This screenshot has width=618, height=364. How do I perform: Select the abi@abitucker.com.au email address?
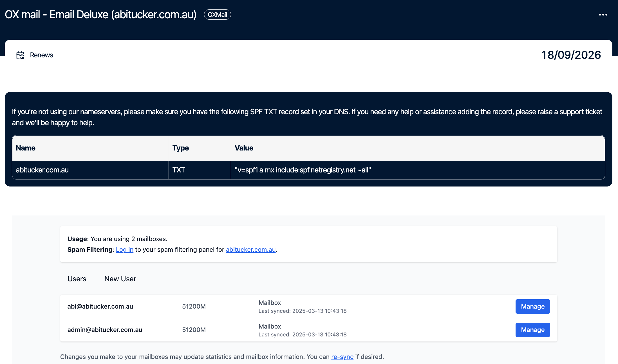click(x=100, y=306)
